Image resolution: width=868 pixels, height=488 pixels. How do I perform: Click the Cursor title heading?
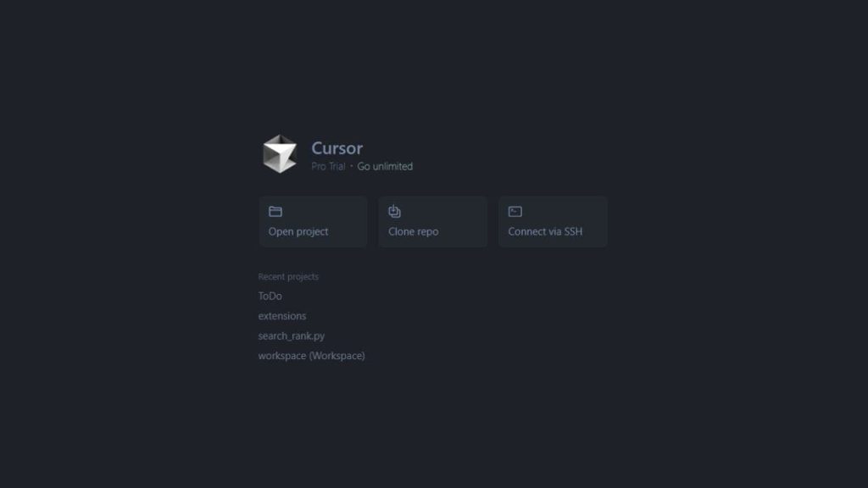(337, 147)
